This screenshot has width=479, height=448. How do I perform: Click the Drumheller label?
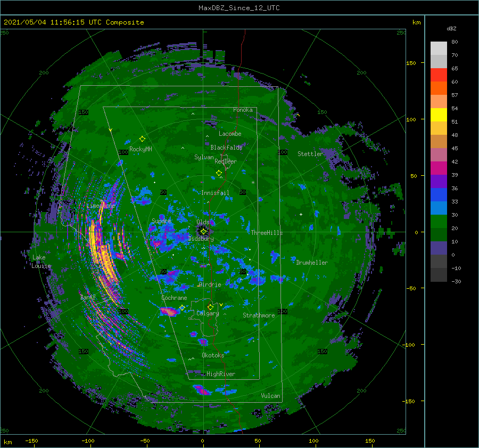[312, 263]
